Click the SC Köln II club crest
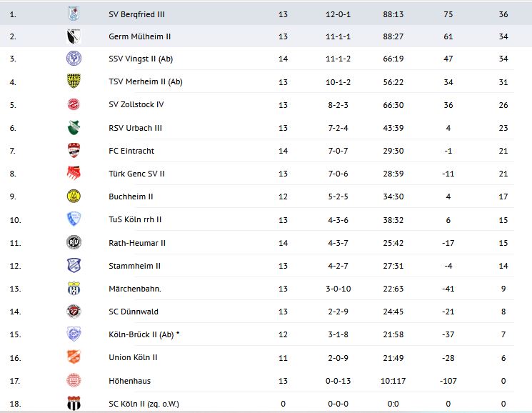 click(74, 403)
